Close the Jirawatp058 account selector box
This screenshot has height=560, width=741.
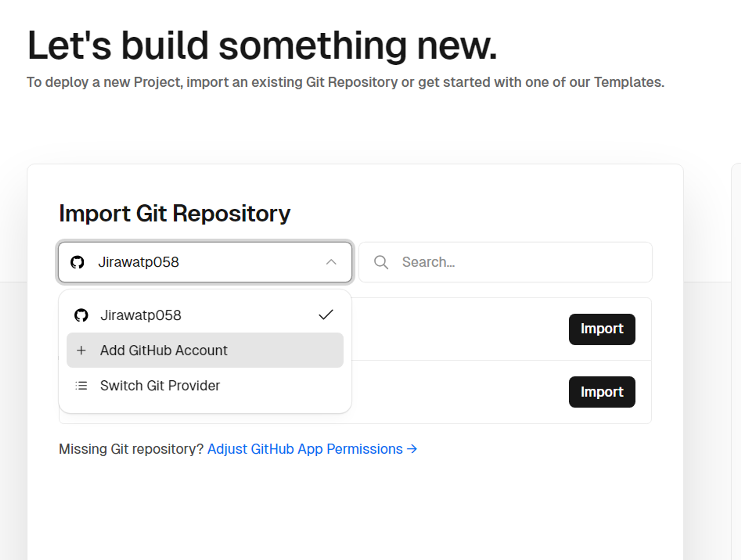tap(205, 262)
